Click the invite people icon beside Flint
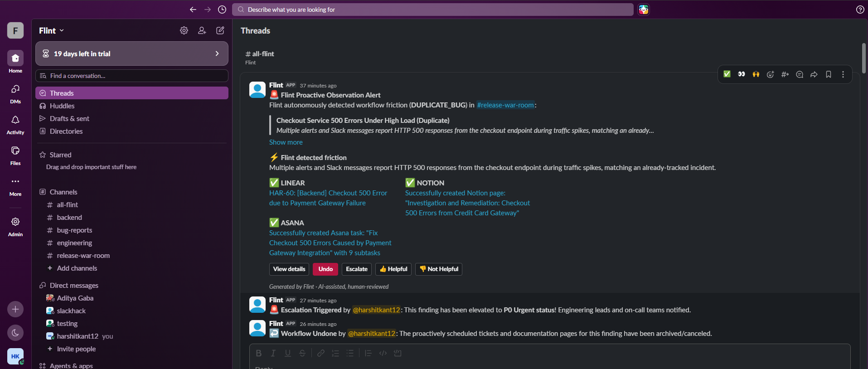Image resolution: width=868 pixels, height=369 pixels. (x=202, y=30)
